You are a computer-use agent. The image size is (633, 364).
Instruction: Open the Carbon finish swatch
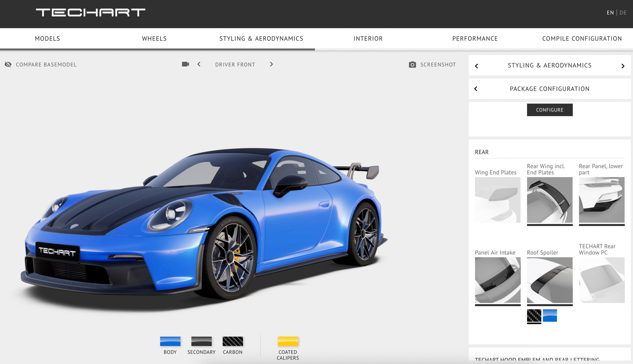[x=233, y=341]
